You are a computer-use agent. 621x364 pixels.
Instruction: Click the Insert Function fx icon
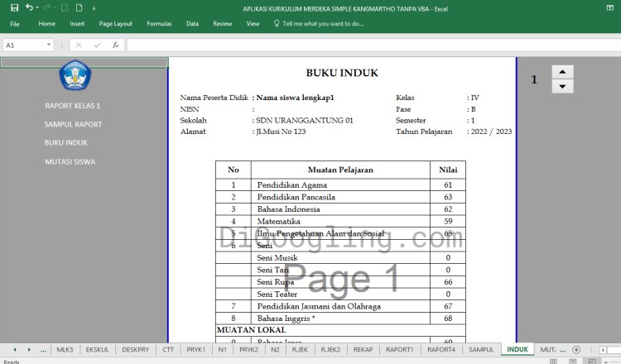click(x=116, y=45)
